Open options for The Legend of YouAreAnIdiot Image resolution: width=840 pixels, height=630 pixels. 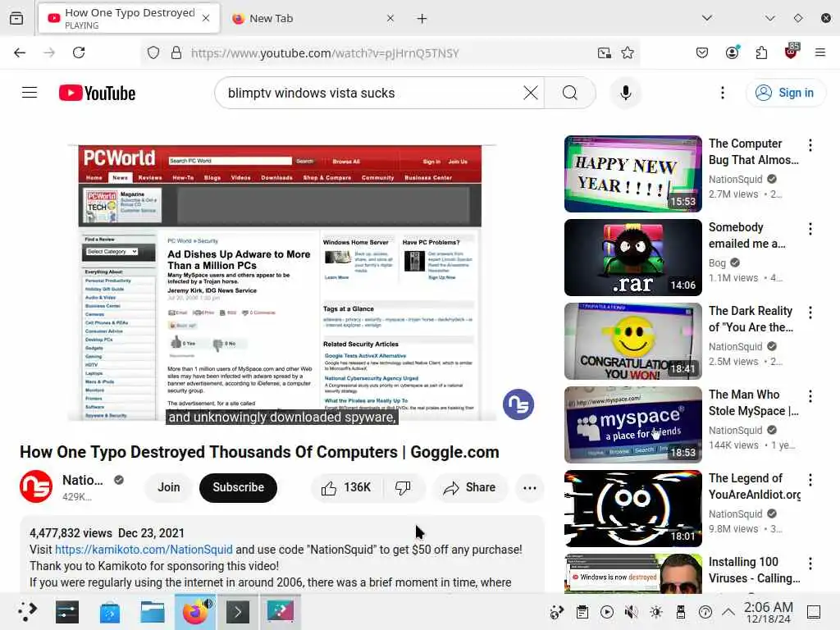point(810,479)
